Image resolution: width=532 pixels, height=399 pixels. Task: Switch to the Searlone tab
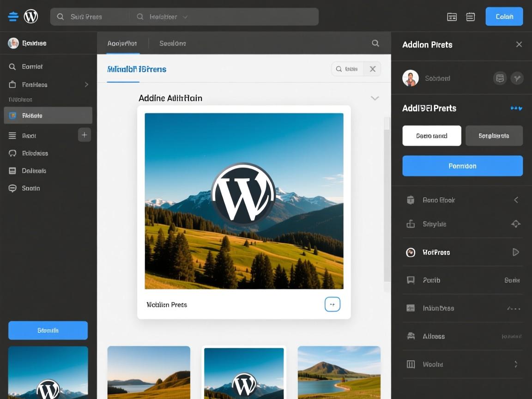pos(172,43)
